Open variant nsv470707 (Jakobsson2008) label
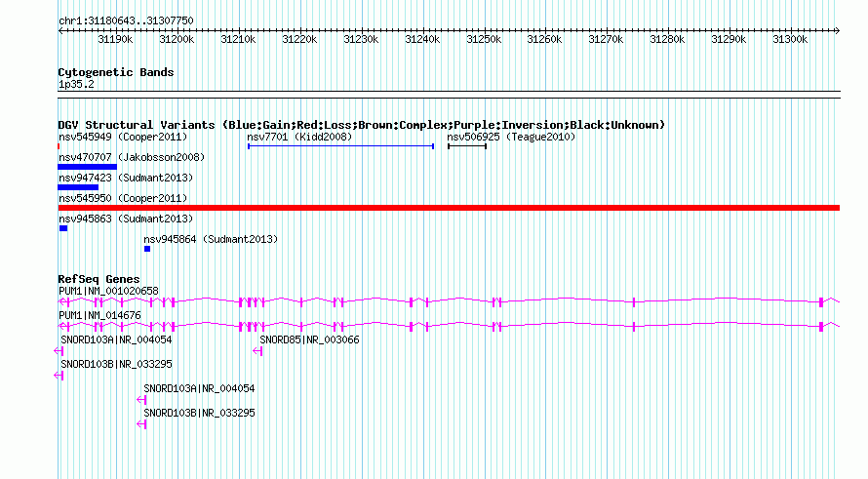868x479 pixels. tap(132, 157)
